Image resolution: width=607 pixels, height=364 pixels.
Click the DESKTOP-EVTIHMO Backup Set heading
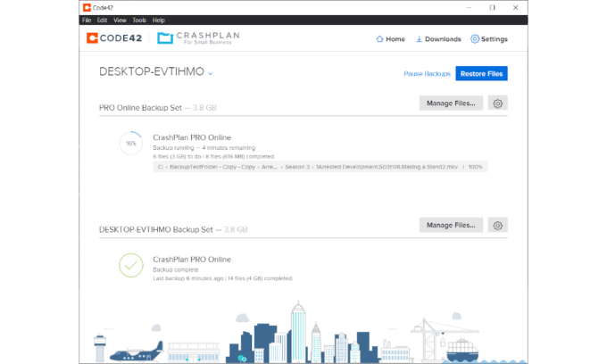156,230
